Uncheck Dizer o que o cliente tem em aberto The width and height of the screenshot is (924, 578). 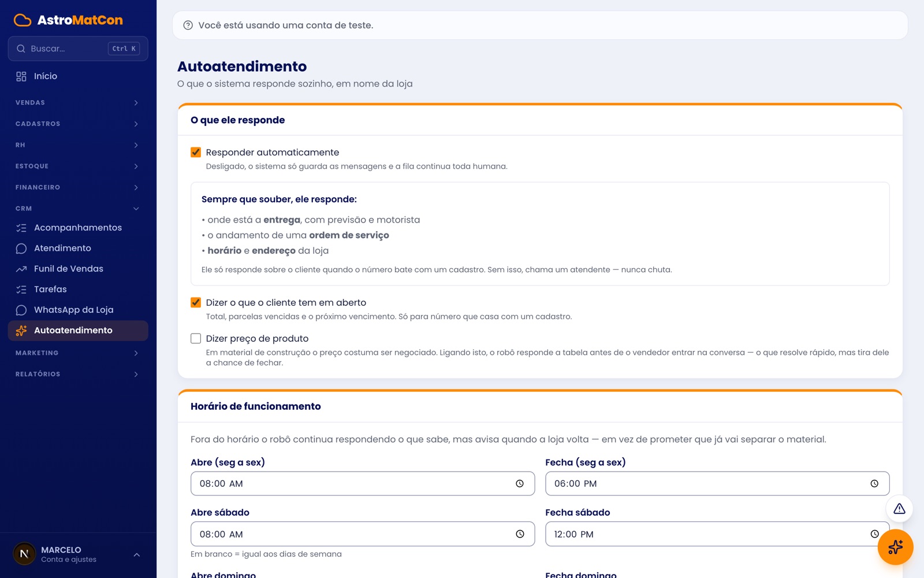pos(196,303)
